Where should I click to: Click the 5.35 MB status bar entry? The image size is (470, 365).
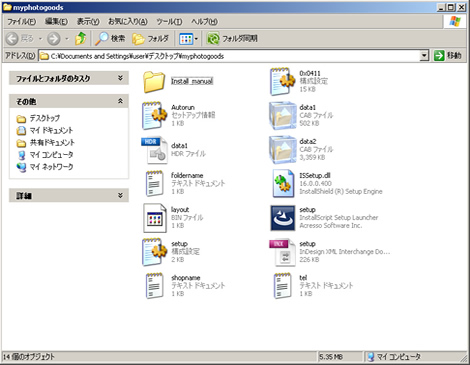[x=331, y=357]
